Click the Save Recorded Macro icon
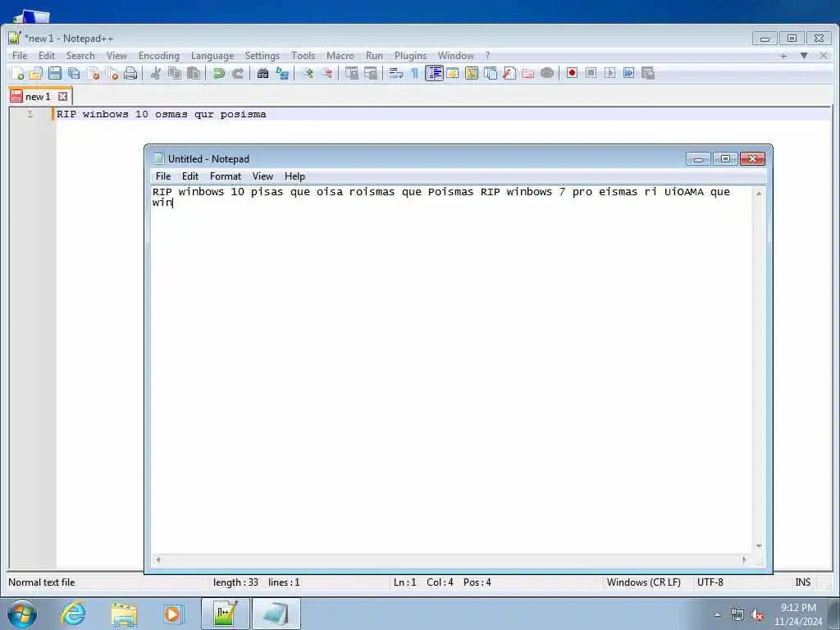This screenshot has height=630, width=840. (x=648, y=73)
